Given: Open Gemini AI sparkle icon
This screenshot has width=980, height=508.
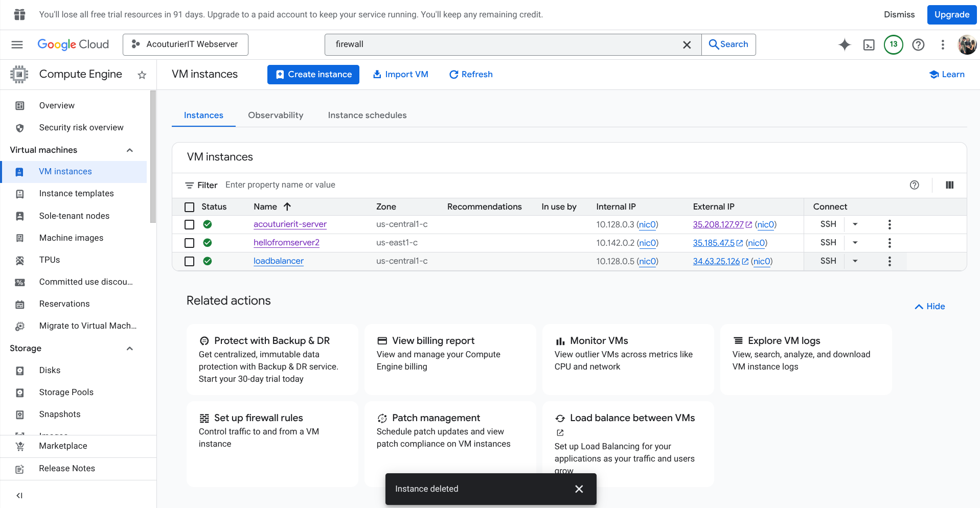Looking at the screenshot, I should tap(845, 45).
